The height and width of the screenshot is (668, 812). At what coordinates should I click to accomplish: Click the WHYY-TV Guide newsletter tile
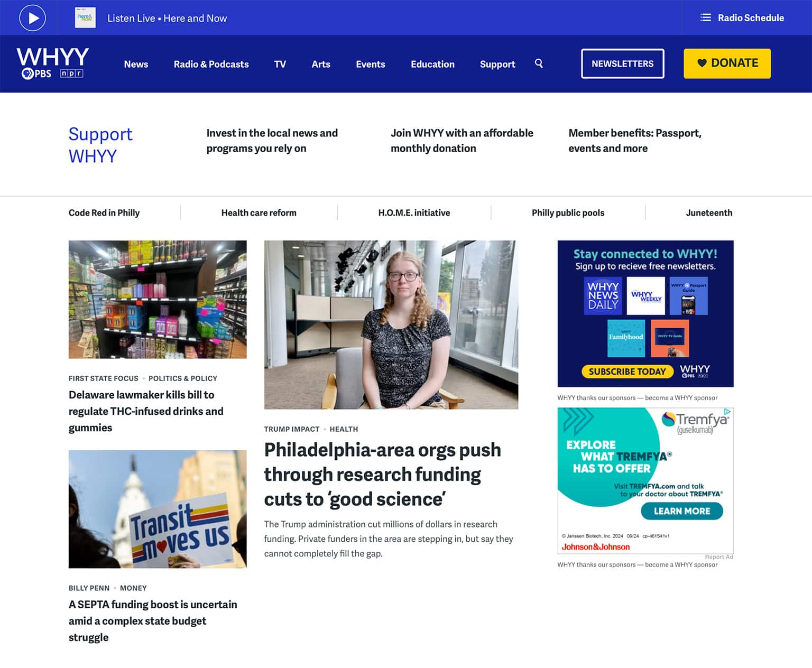click(x=670, y=338)
